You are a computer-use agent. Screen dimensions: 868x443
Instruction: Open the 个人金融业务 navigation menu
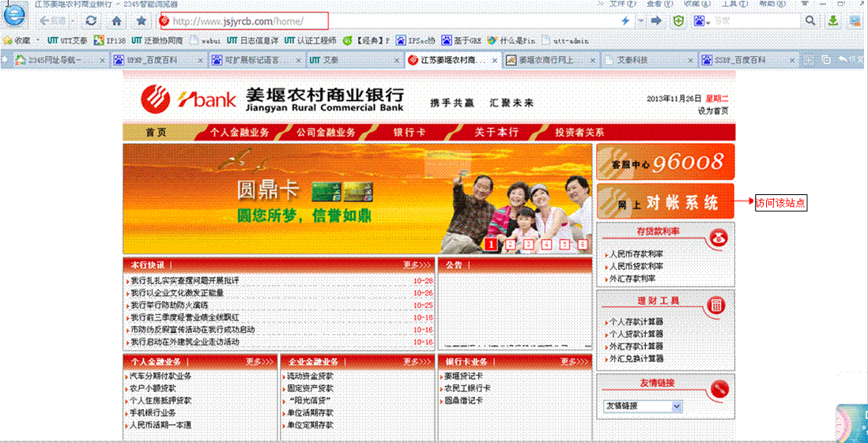[240, 132]
